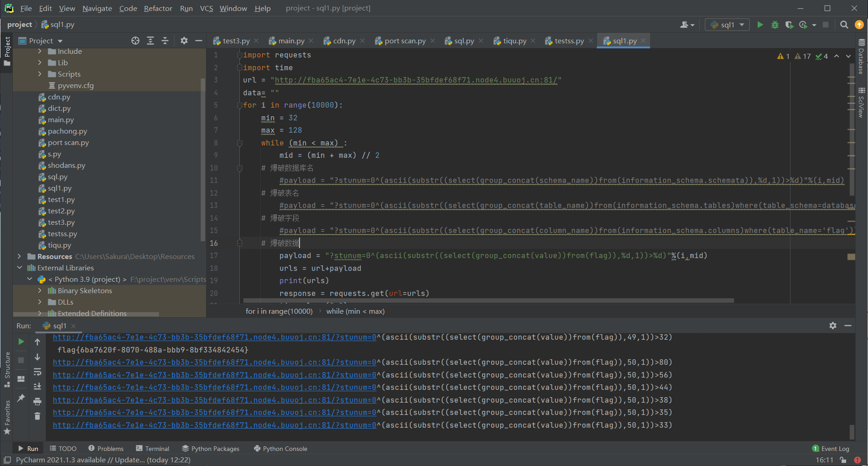Start debugging with the bug icon
The image size is (868, 466).
coord(775,25)
